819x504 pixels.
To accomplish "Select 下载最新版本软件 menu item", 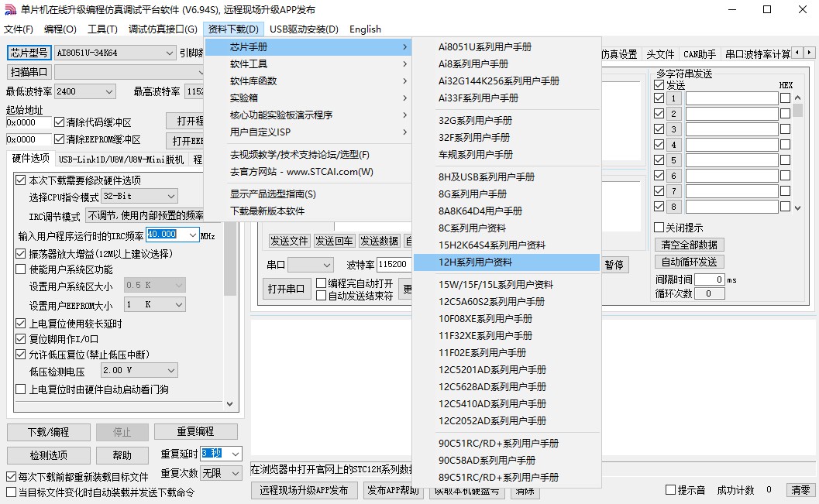I will [308, 211].
